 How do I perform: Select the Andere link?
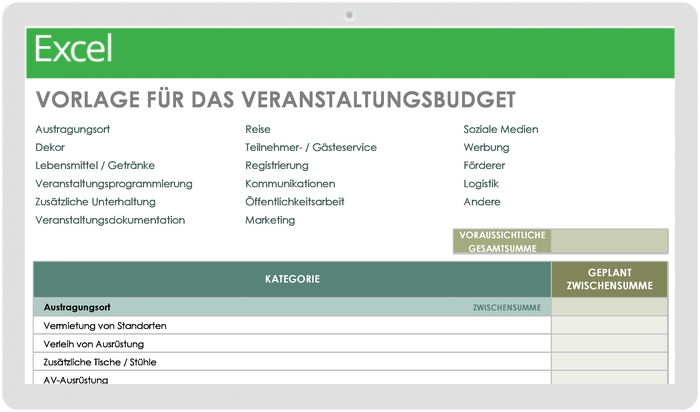click(x=482, y=202)
